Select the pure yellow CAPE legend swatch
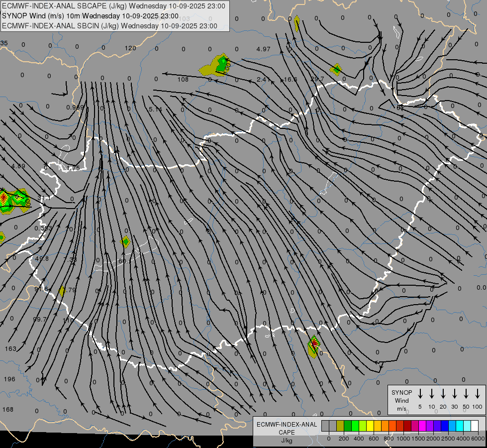 click(x=370, y=426)
